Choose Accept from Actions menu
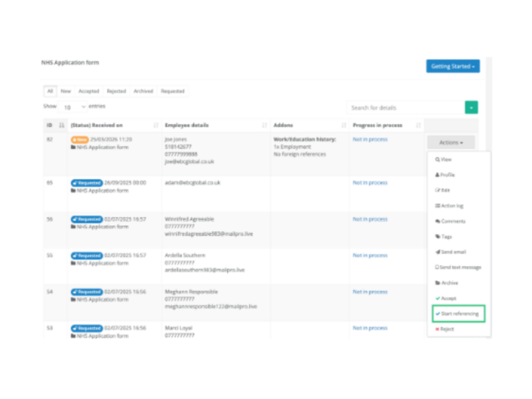The width and height of the screenshot is (532, 399). [446, 298]
